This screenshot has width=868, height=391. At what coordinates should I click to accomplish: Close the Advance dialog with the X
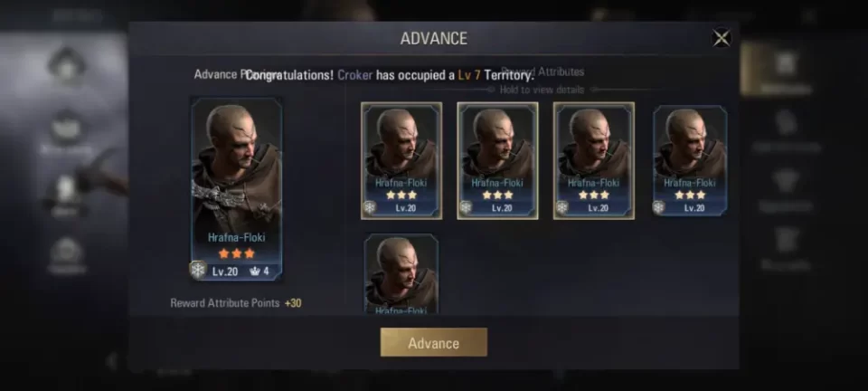(x=722, y=38)
